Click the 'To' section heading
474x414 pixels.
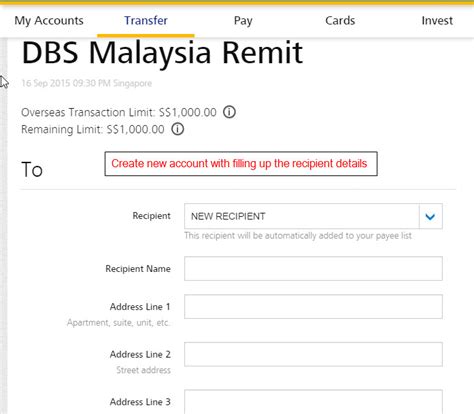(x=32, y=170)
